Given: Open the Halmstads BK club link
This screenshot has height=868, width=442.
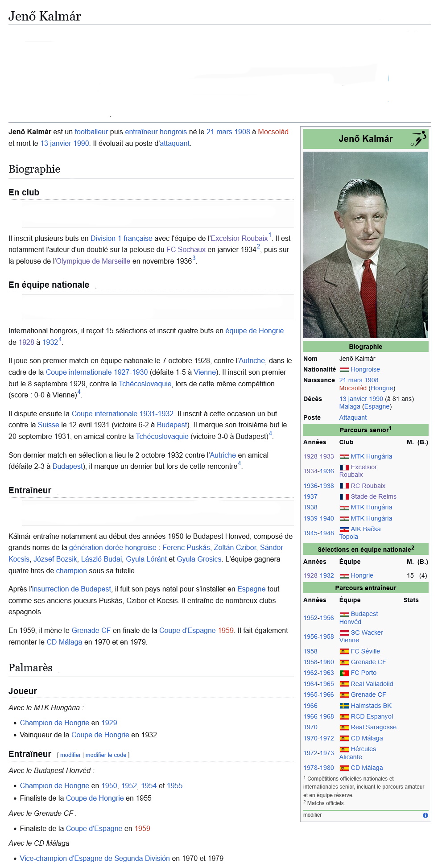Looking at the screenshot, I should (x=371, y=706).
